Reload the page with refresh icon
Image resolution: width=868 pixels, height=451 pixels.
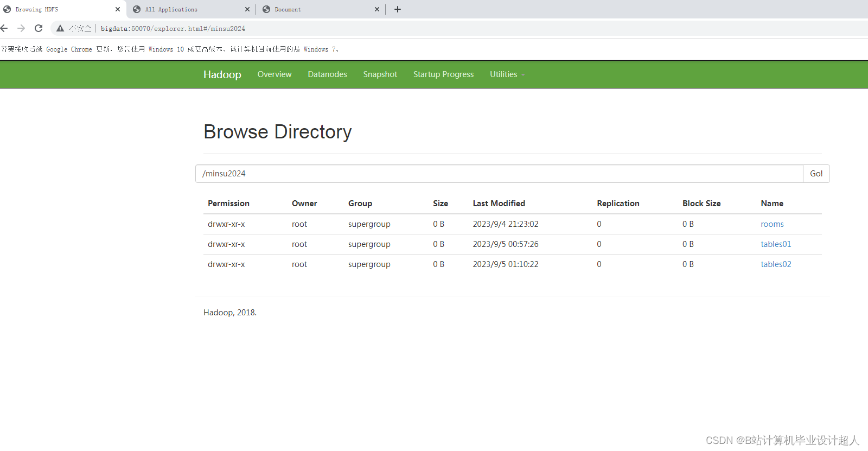[39, 28]
